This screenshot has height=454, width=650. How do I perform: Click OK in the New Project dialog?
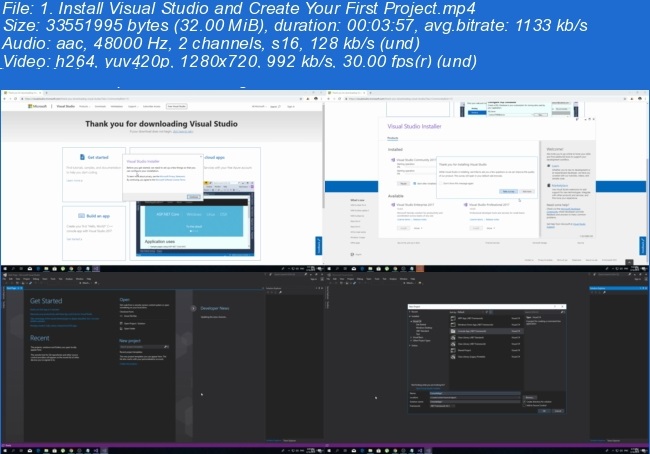tap(544, 411)
